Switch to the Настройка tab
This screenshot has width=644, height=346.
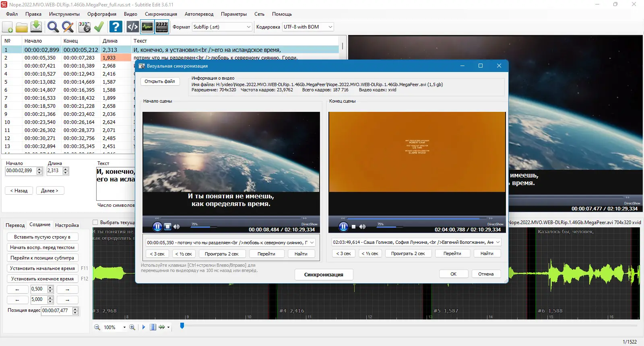[x=67, y=225]
